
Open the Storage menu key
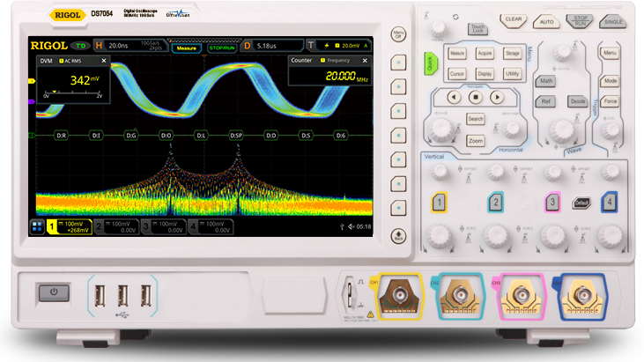pyautogui.click(x=512, y=54)
